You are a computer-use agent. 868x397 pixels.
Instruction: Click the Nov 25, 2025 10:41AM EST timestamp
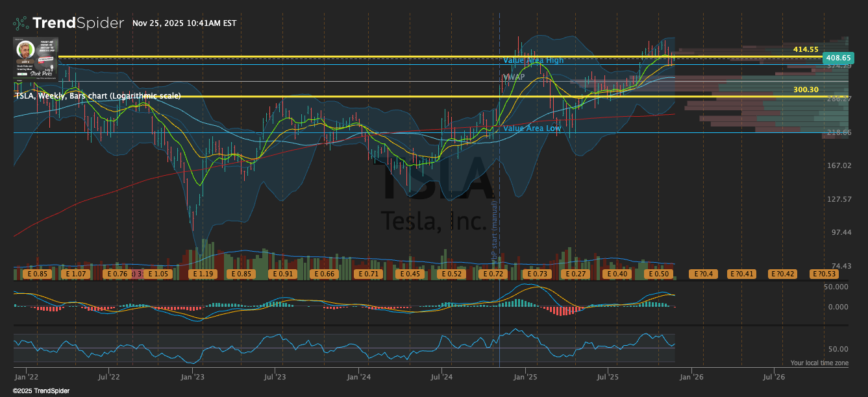point(184,23)
